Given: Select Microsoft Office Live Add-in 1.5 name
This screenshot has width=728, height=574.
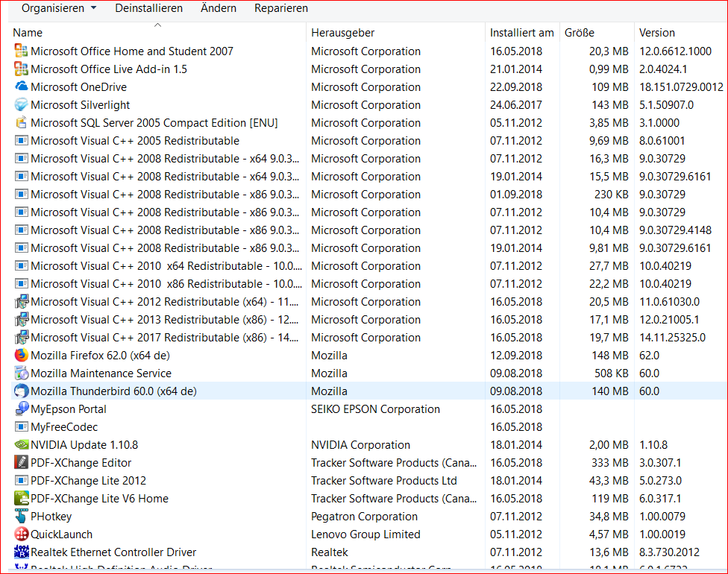Looking at the screenshot, I should pos(109,69).
